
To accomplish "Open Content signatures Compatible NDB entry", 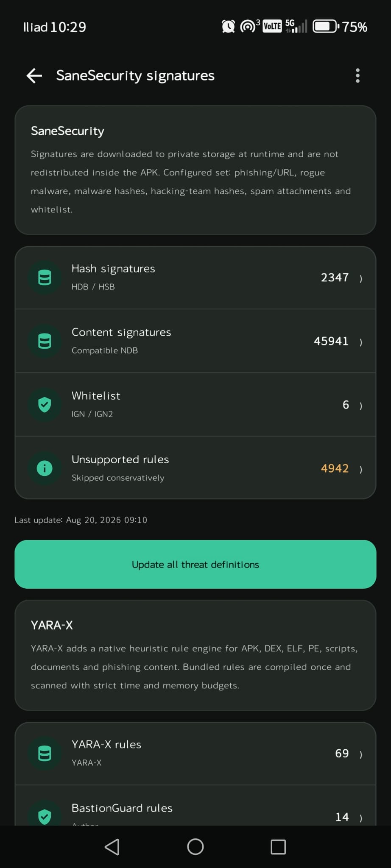I will (x=195, y=341).
